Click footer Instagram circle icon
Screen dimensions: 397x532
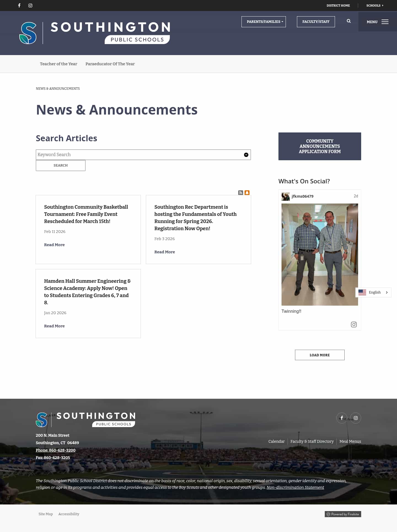pyautogui.click(x=356, y=418)
